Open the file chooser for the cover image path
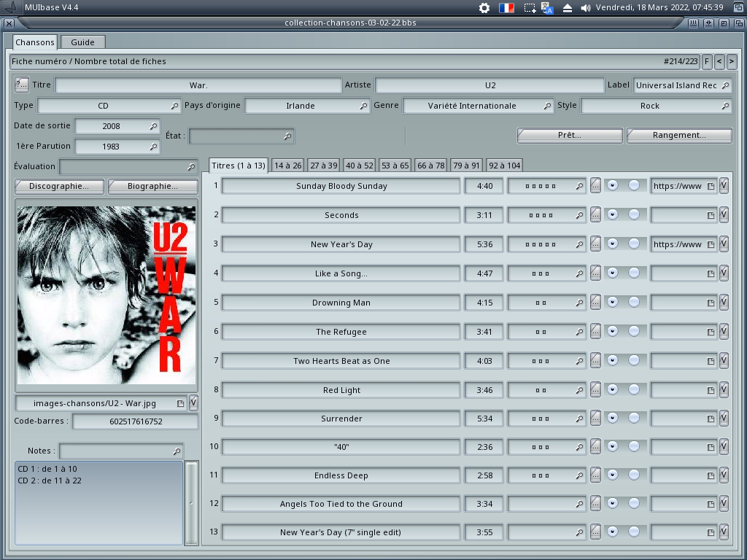The width and height of the screenshot is (747, 560). coord(181,403)
